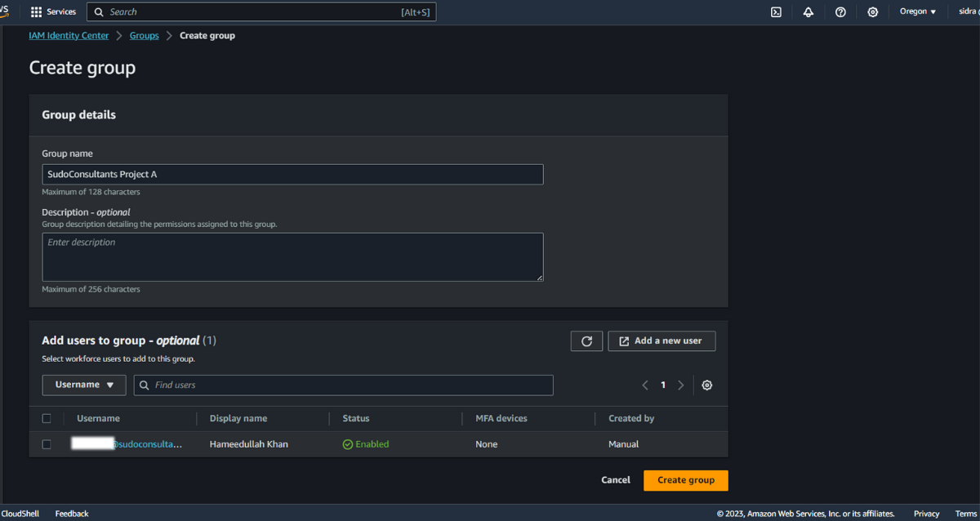Click the Manual value in Created by

[x=624, y=444]
